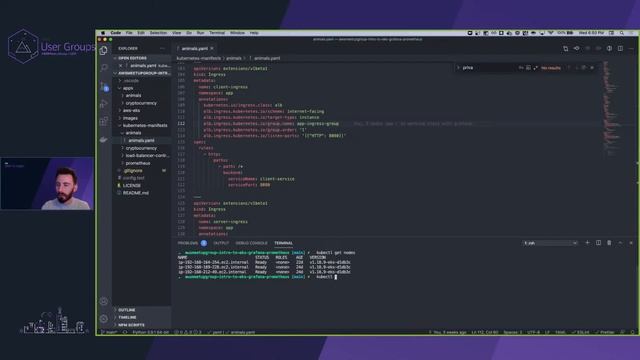Create a new terminal with plus icon
Viewport: 640px width, 360px height.
pos(587,243)
